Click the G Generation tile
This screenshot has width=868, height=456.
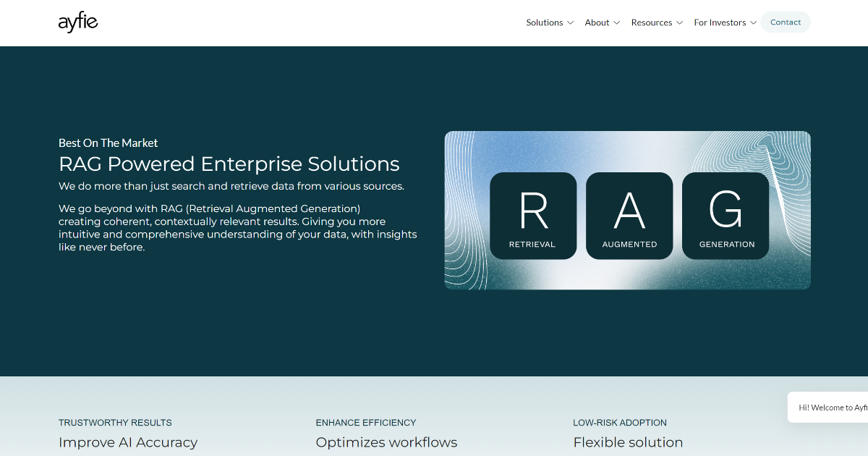(726, 216)
